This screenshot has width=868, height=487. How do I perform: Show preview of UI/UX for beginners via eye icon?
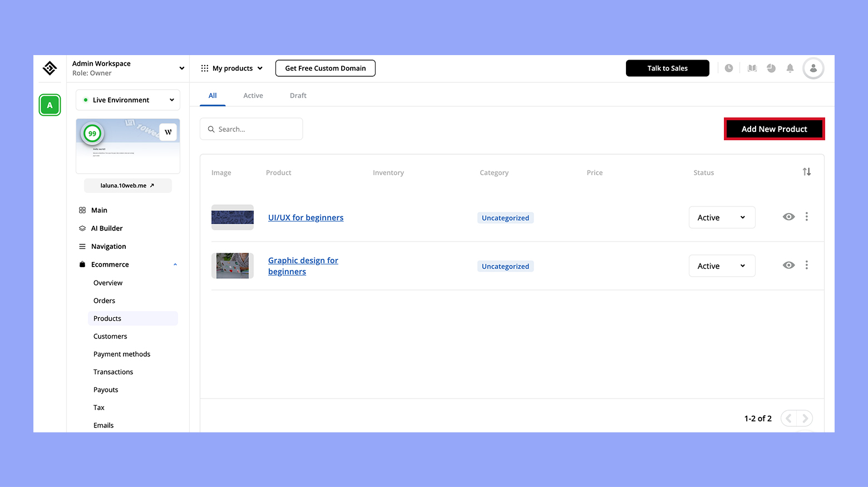(788, 217)
